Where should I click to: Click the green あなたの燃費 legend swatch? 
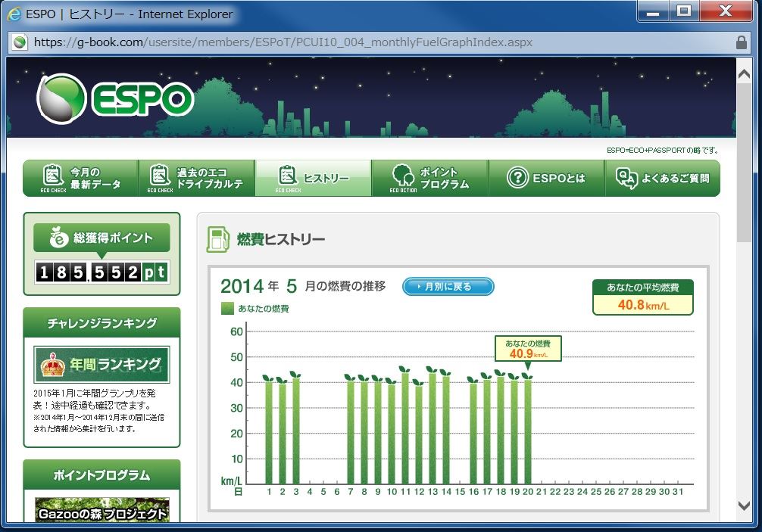pyautogui.click(x=227, y=309)
